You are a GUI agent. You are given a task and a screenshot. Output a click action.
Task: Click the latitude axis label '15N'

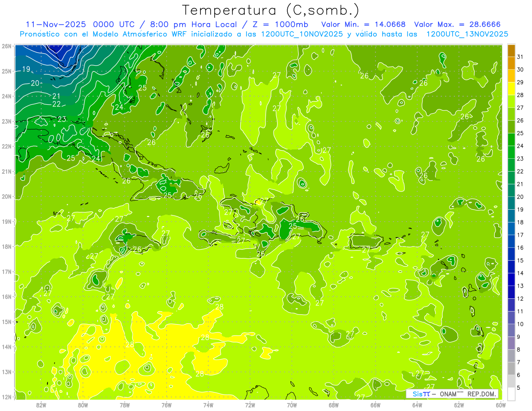pos(6,322)
